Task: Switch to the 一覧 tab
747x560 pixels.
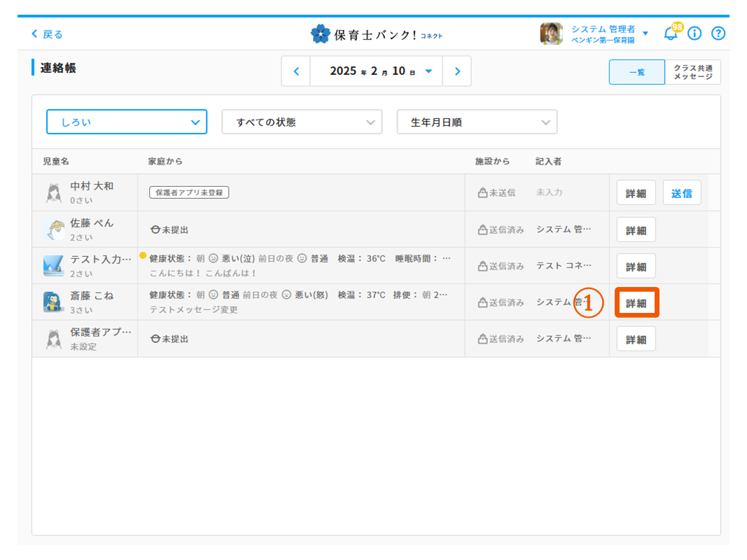Action: [636, 72]
